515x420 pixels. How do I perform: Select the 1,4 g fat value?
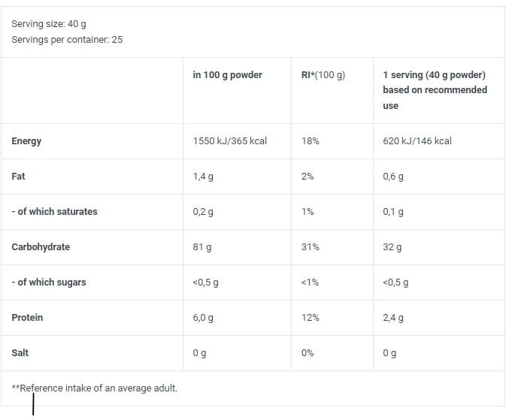tap(203, 177)
